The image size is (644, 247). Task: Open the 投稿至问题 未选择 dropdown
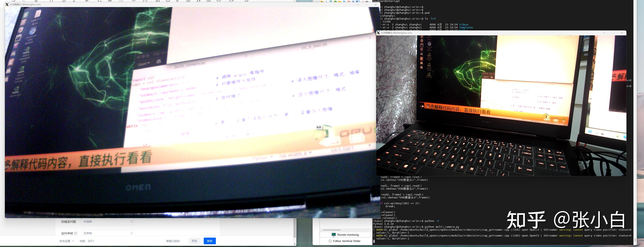[x=108, y=222]
